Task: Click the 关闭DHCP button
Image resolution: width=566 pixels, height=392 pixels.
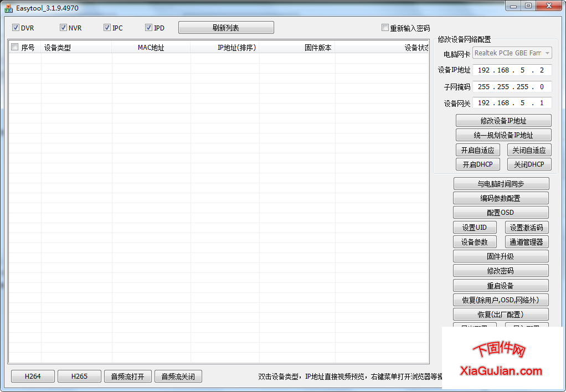Action: point(529,164)
